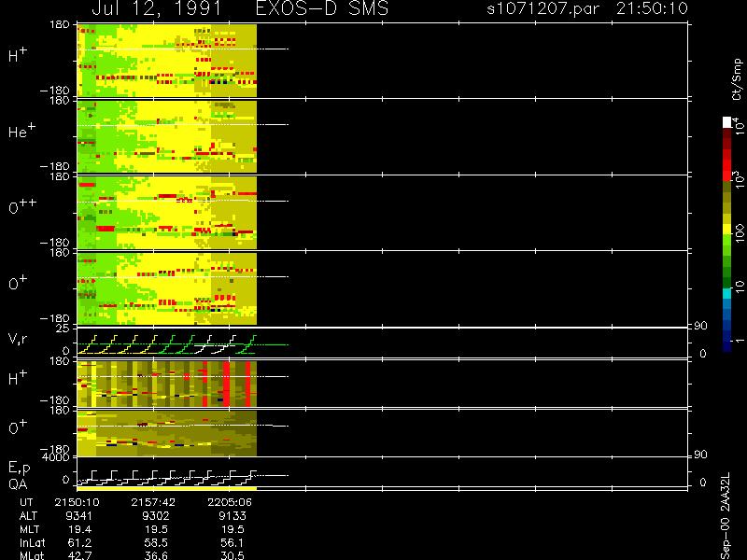Screen dimensions: 747x560
Task: Click the V,r panel label
Action: [18, 340]
